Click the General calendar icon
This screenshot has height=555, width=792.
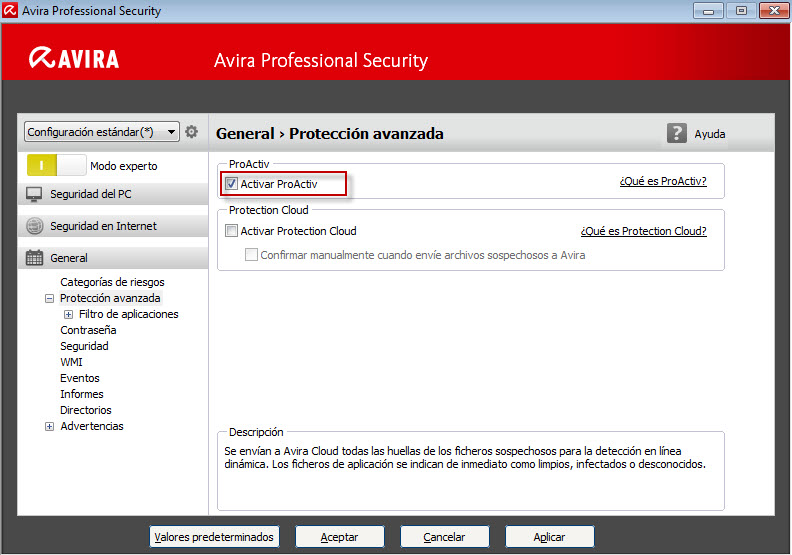[34, 258]
